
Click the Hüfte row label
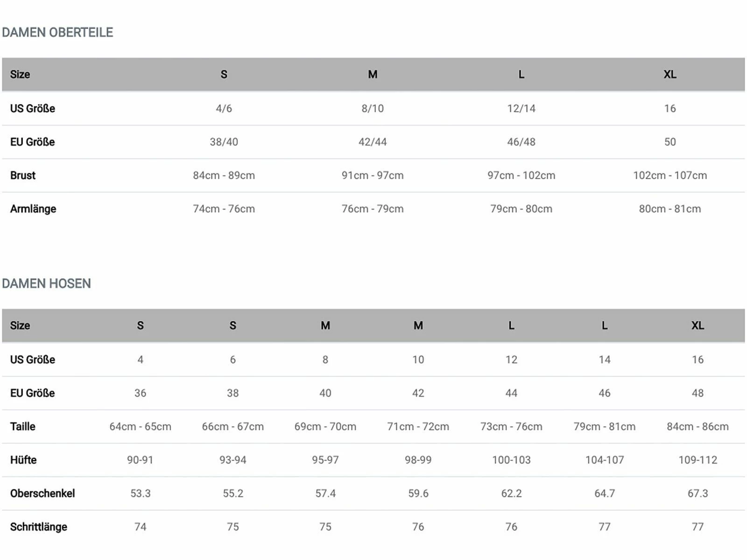23,460
